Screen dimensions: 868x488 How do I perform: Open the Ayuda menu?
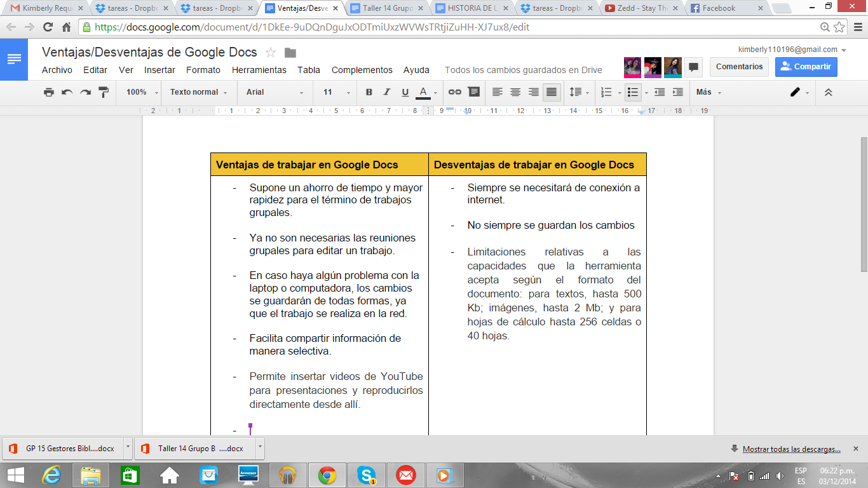416,70
